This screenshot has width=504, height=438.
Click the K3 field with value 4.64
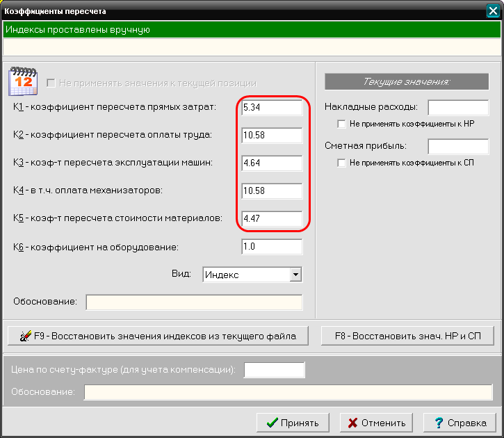[x=272, y=163]
